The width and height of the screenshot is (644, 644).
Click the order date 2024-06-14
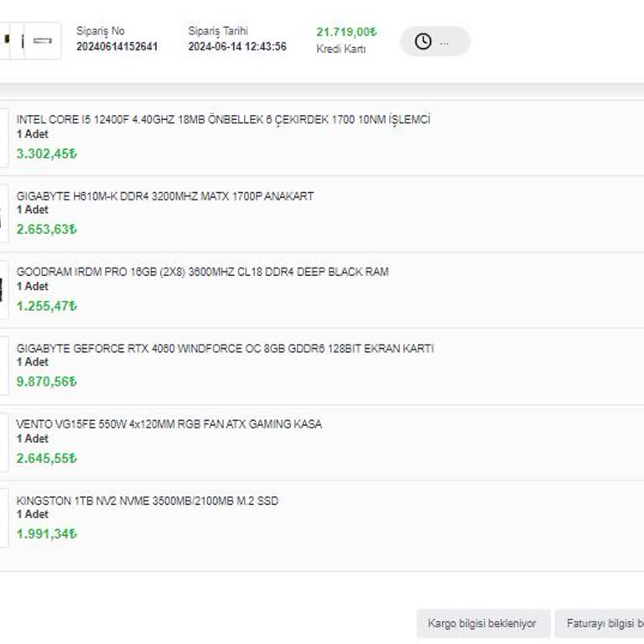[x=236, y=47]
